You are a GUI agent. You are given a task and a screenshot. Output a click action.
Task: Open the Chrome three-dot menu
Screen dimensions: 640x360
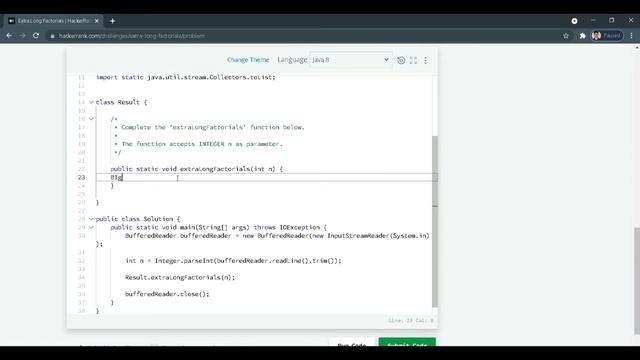click(x=631, y=36)
